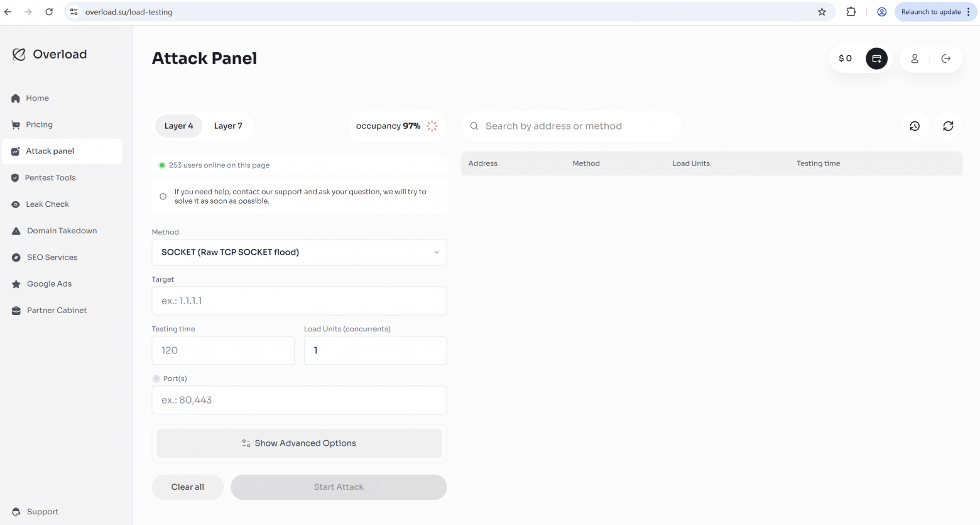Click the Start Attack button
This screenshot has height=525, width=980.
(x=339, y=487)
